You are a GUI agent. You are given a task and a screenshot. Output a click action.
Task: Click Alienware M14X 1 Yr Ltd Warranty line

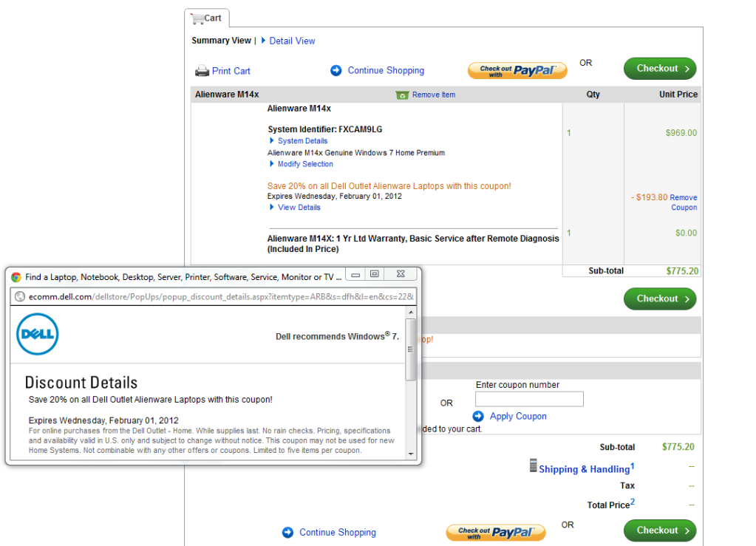[x=413, y=243]
